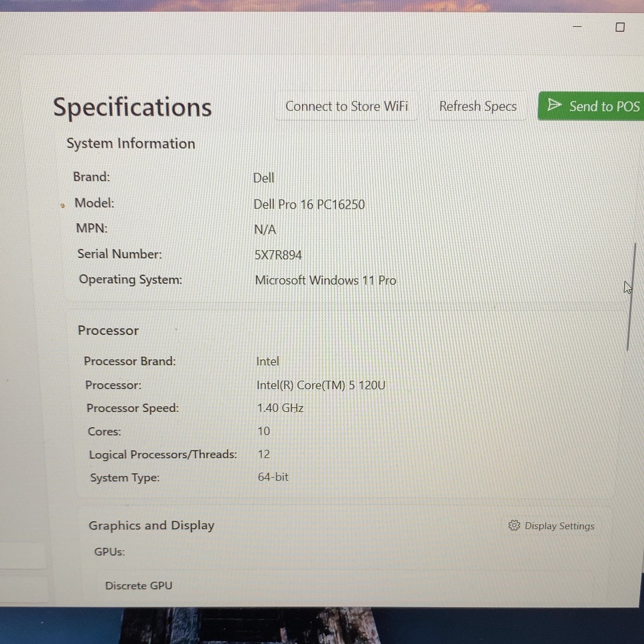Click the vertical scrollbar thumb

[631, 297]
